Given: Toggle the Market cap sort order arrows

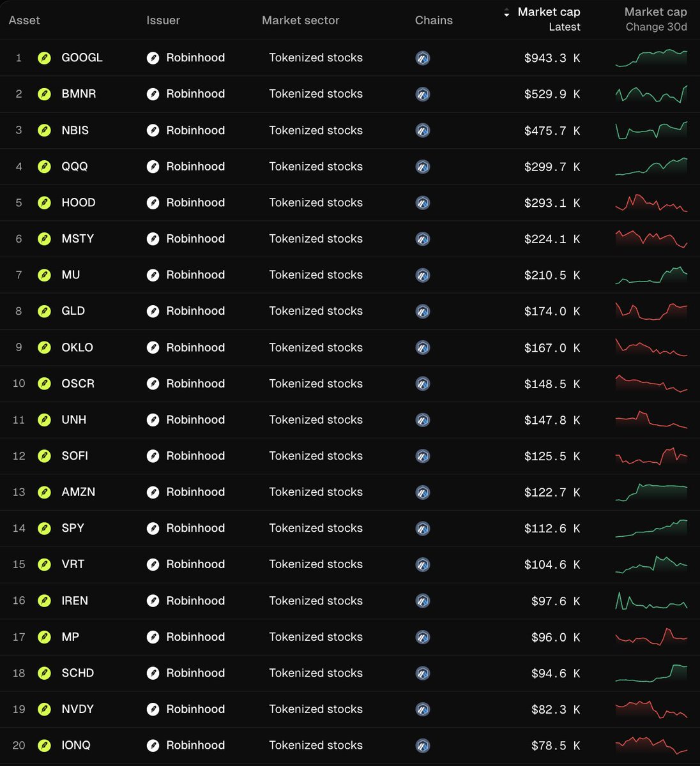Looking at the screenshot, I should click(505, 11).
